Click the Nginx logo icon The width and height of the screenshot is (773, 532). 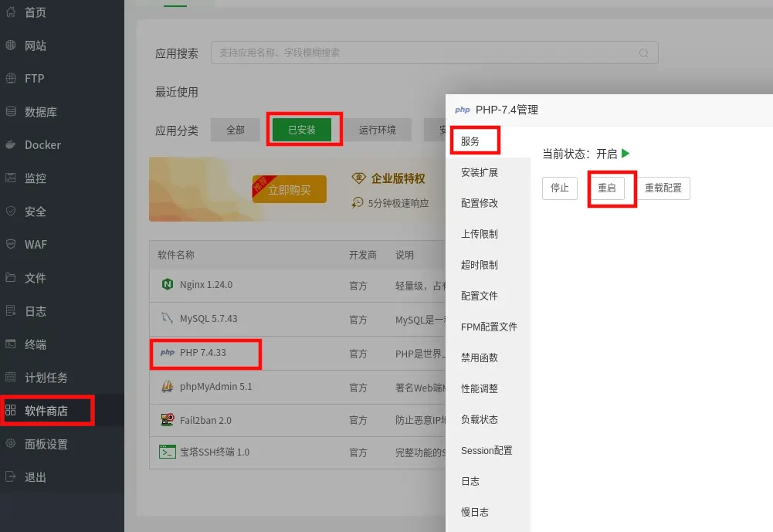click(x=168, y=284)
